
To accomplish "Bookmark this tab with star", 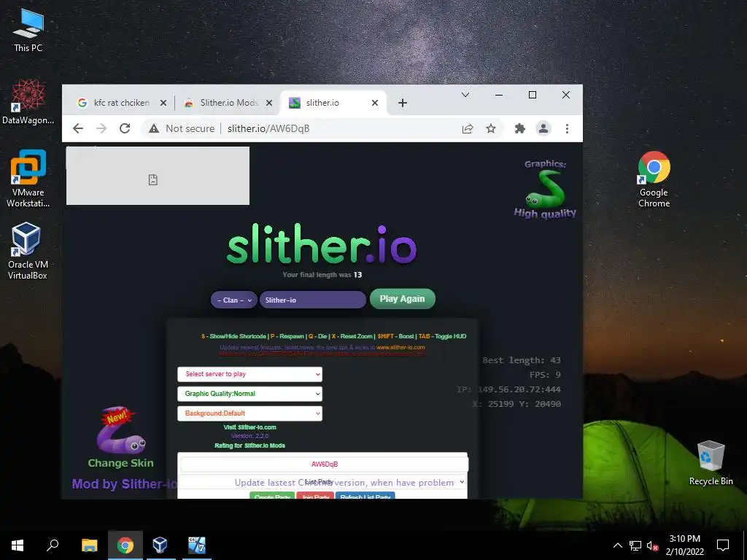I will 491,128.
